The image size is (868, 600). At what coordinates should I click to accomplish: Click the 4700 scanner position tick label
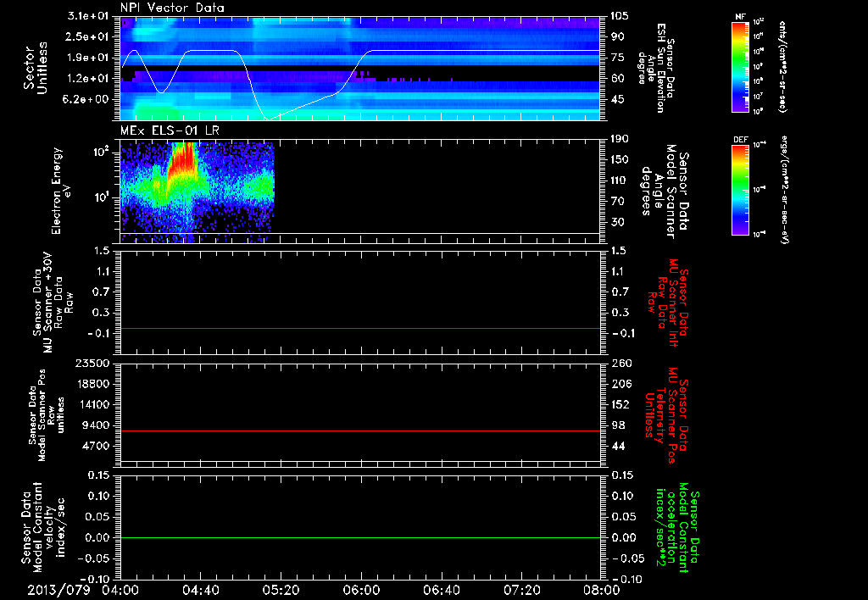pos(97,446)
